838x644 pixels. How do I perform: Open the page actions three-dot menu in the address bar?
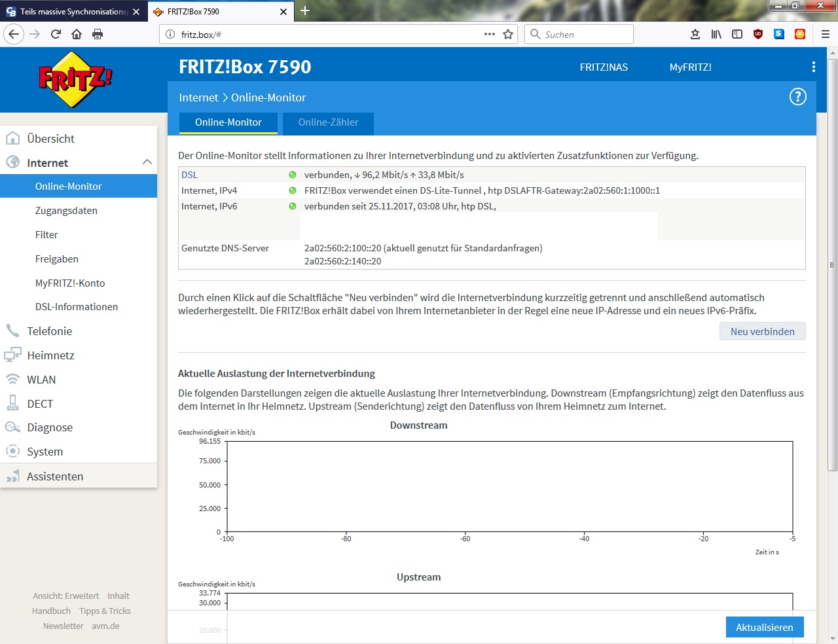[x=490, y=34]
